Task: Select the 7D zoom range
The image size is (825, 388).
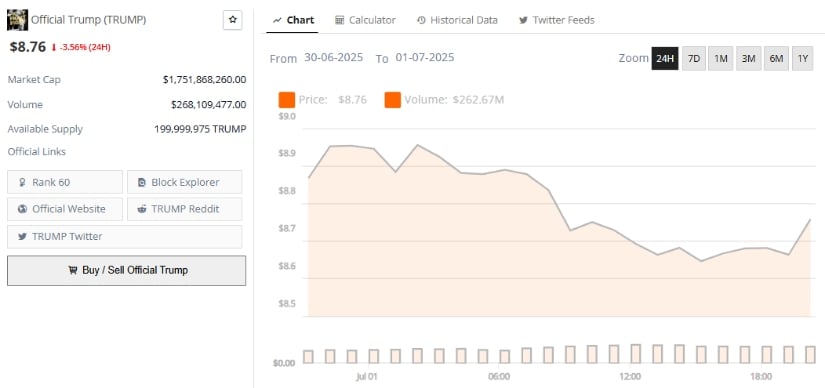Action: (x=694, y=58)
